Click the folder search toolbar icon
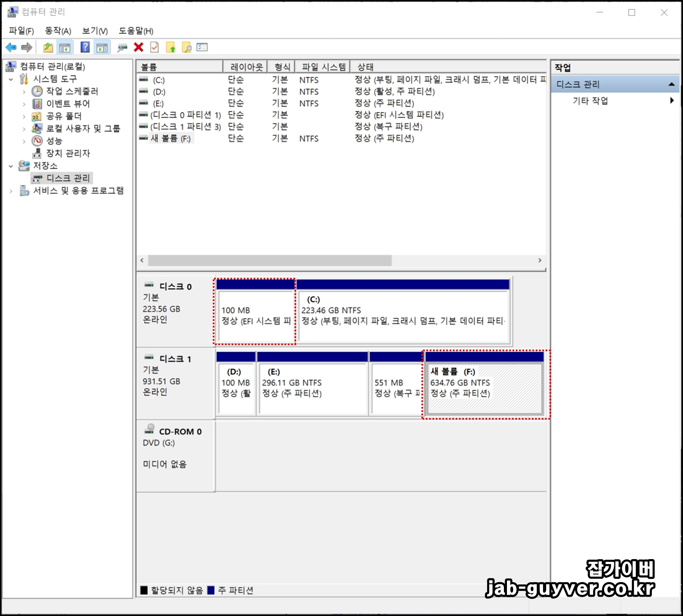The width and height of the screenshot is (683, 616). 186,47
